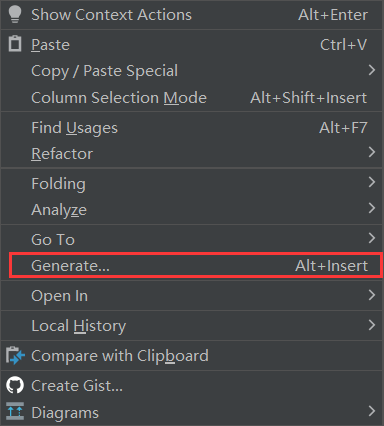Open the Open In submenu

click(192, 296)
